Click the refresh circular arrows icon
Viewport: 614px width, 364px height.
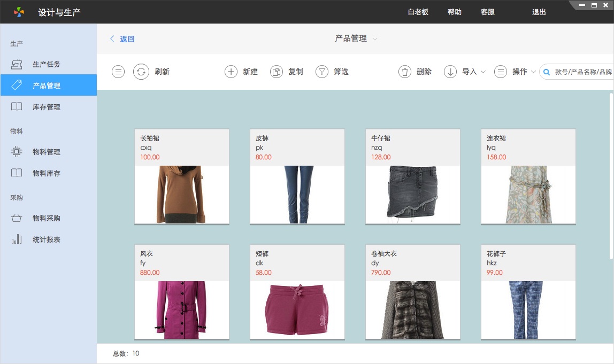click(141, 72)
